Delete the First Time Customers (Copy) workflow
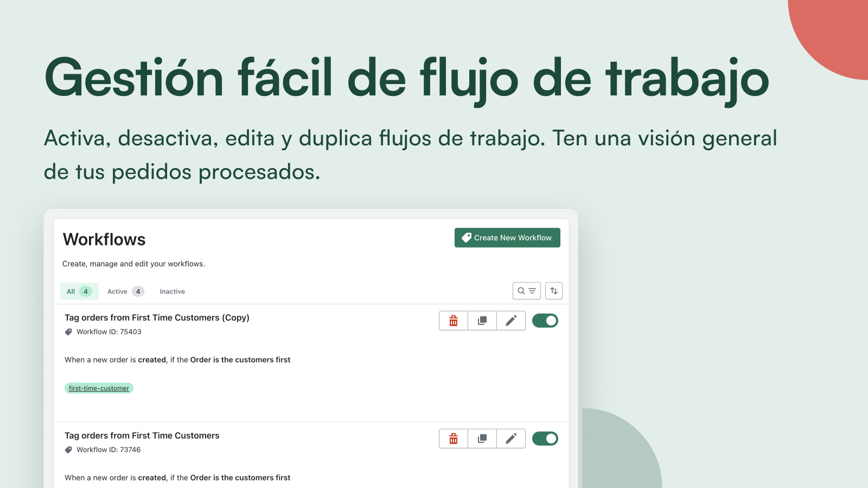 (x=454, y=320)
